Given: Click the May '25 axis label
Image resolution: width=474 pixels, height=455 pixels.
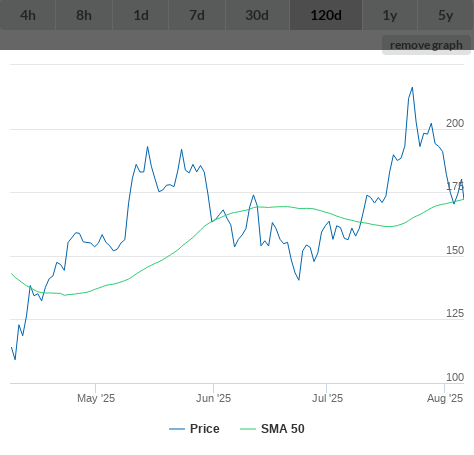Looking at the screenshot, I should tap(96, 398).
